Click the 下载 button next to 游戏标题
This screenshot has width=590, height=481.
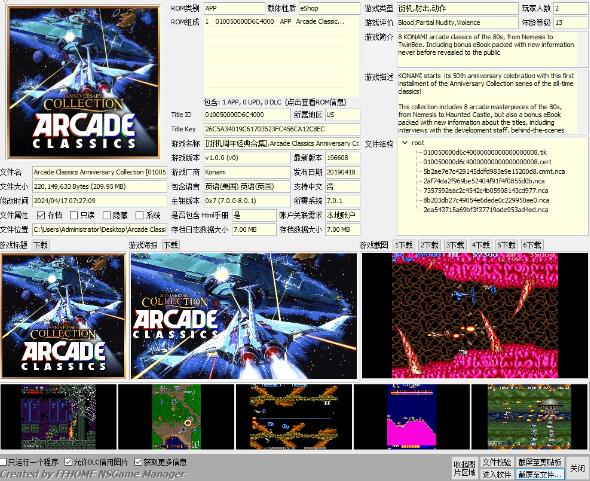40,245
